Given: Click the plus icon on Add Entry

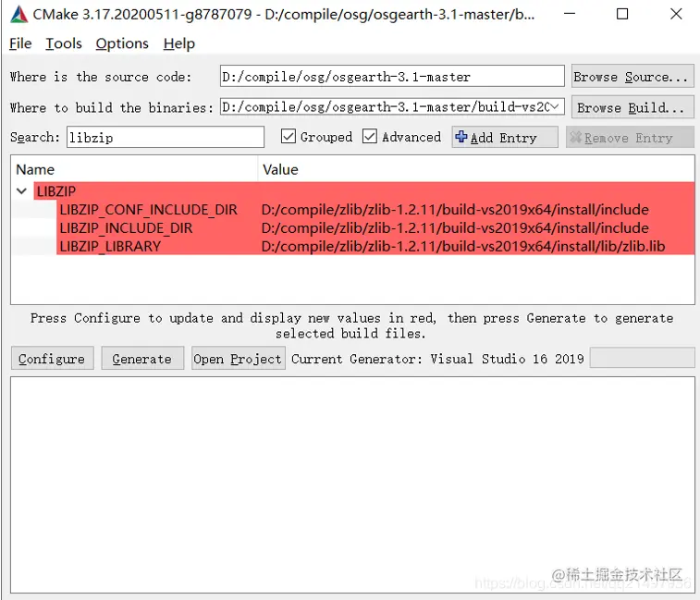Looking at the screenshot, I should (461, 137).
